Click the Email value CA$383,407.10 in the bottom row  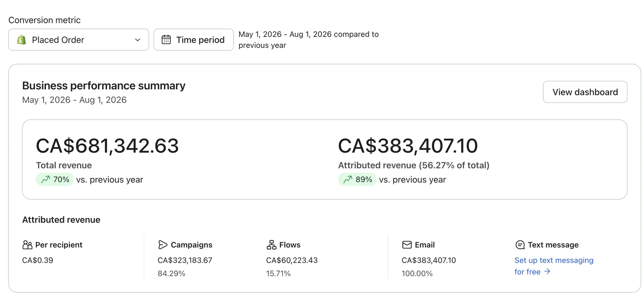429,260
